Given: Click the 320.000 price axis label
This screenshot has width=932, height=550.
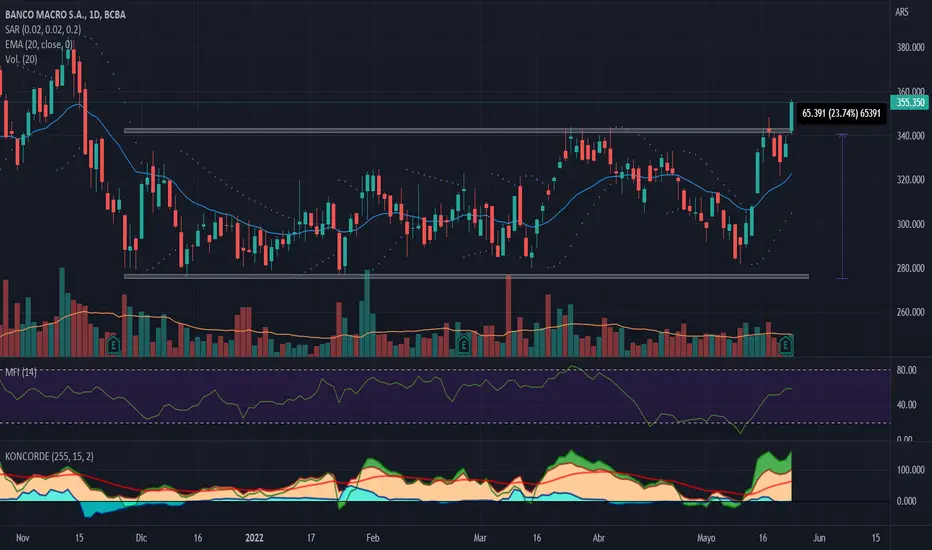Looking at the screenshot, I should click(911, 180).
